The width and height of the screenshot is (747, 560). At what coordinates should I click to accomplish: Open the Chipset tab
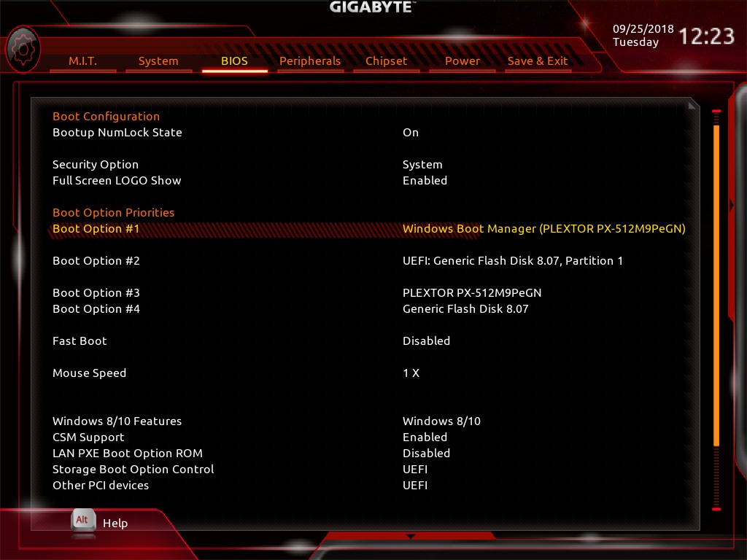[387, 61]
